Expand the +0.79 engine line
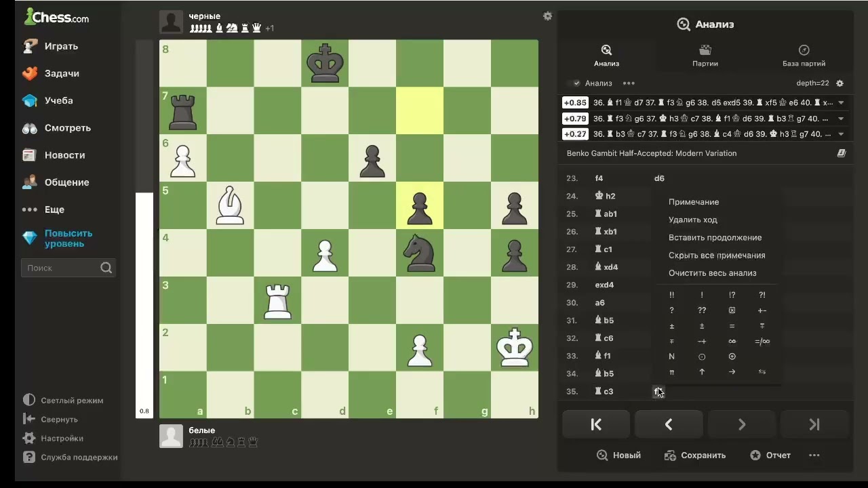This screenshot has width=868, height=488. pyautogui.click(x=841, y=119)
